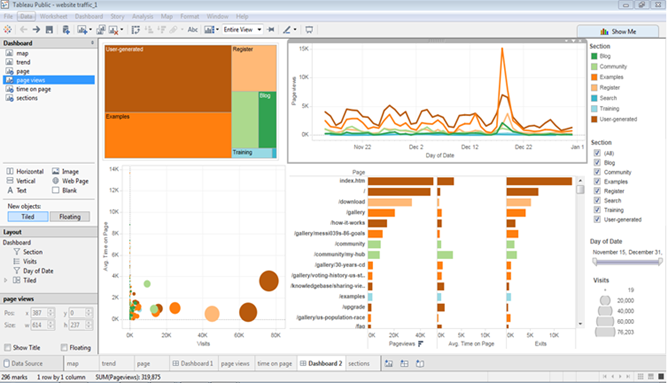Image resolution: width=668 pixels, height=383 pixels.
Task: Uncheck the Community section filter
Action: coord(597,172)
